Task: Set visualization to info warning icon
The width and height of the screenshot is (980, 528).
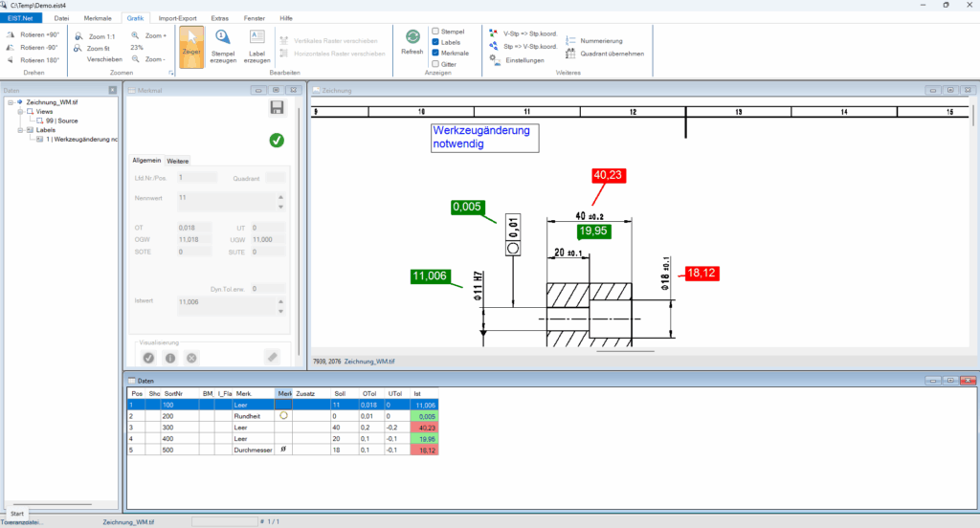Action: click(x=170, y=358)
